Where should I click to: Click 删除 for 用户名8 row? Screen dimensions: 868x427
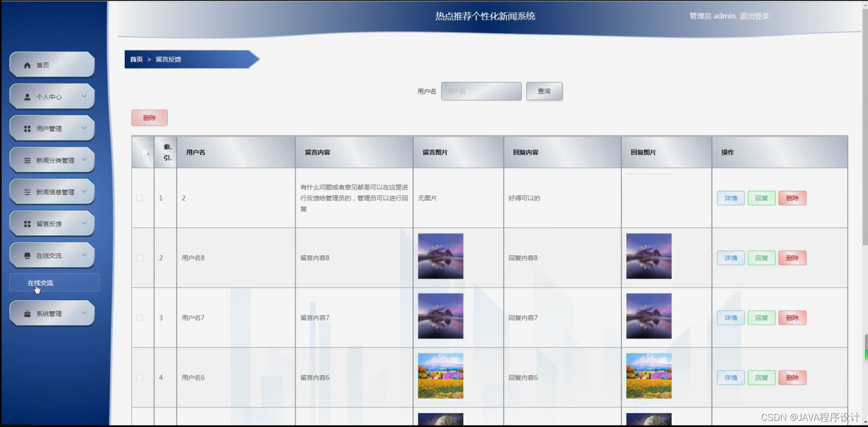tap(792, 258)
